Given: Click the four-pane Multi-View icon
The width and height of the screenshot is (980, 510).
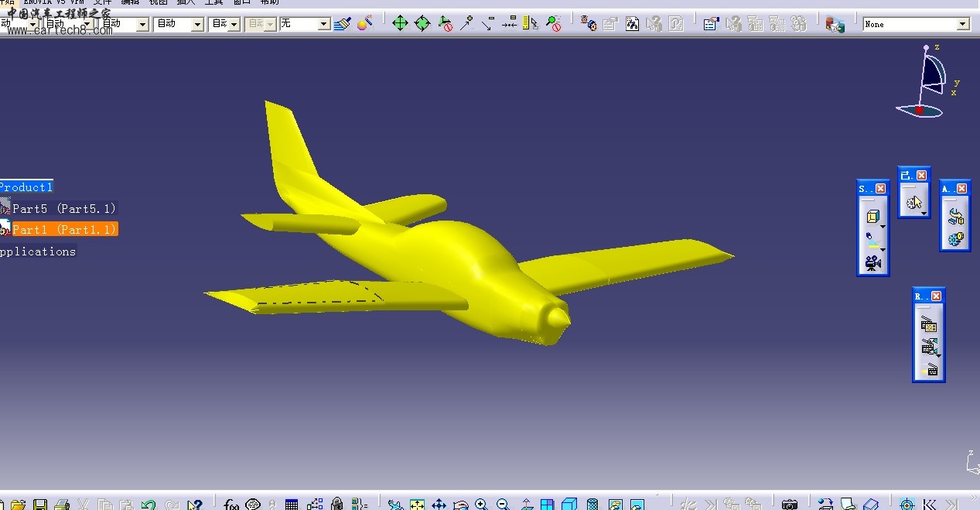Looking at the screenshot, I should (548, 505).
